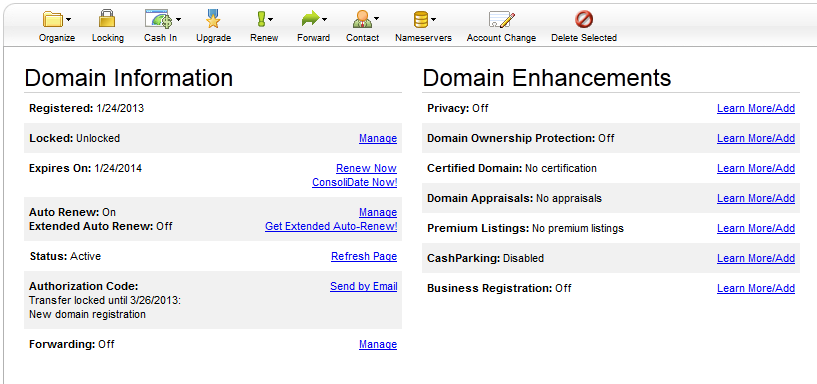Viewport: 817px width, 384px height.
Task: Click the Forwarding: Off text
Action: [72, 344]
